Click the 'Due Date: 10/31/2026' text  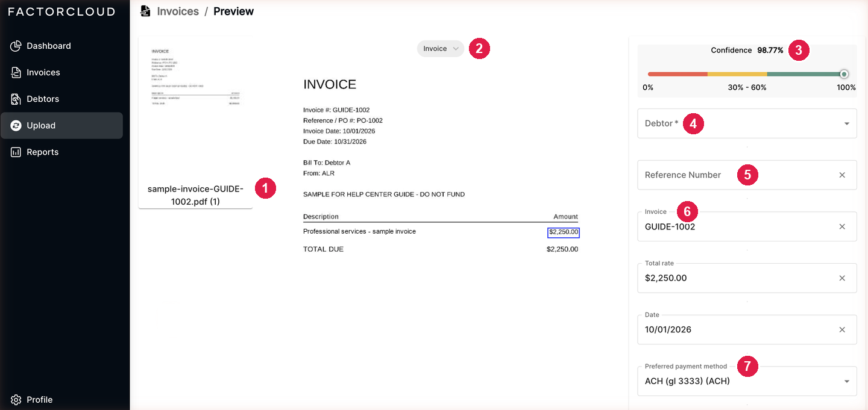[335, 142]
